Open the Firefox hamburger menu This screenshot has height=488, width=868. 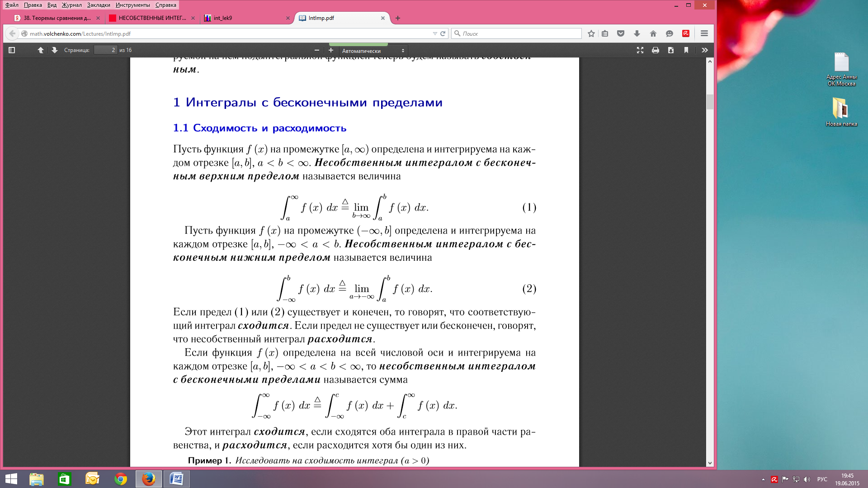tap(704, 33)
